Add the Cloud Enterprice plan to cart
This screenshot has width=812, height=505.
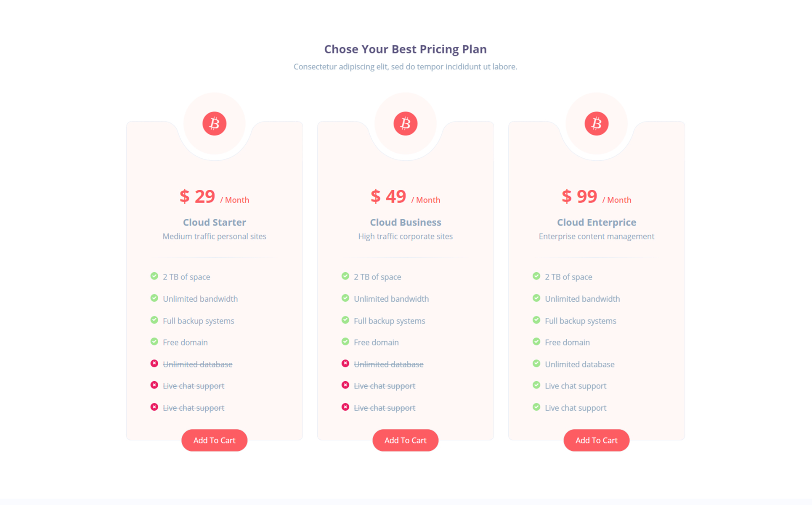pos(596,440)
